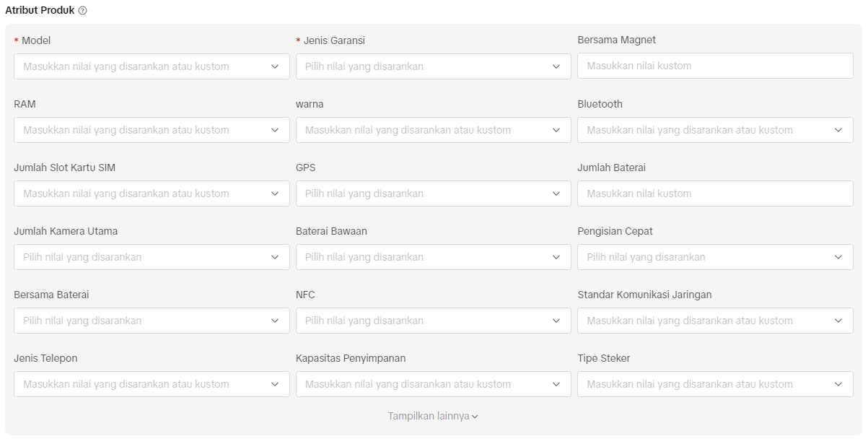Open the RAM dropdown
This screenshot has height=439, width=868.
pos(151,130)
